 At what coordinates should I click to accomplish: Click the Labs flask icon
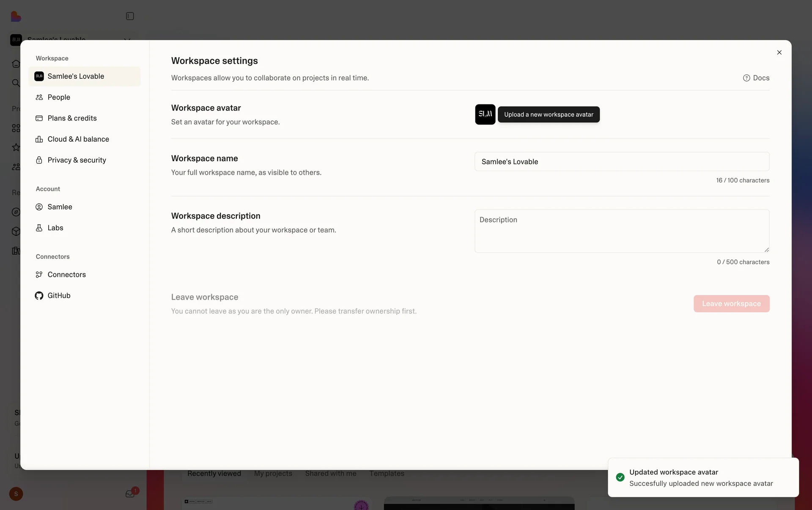[x=39, y=228]
